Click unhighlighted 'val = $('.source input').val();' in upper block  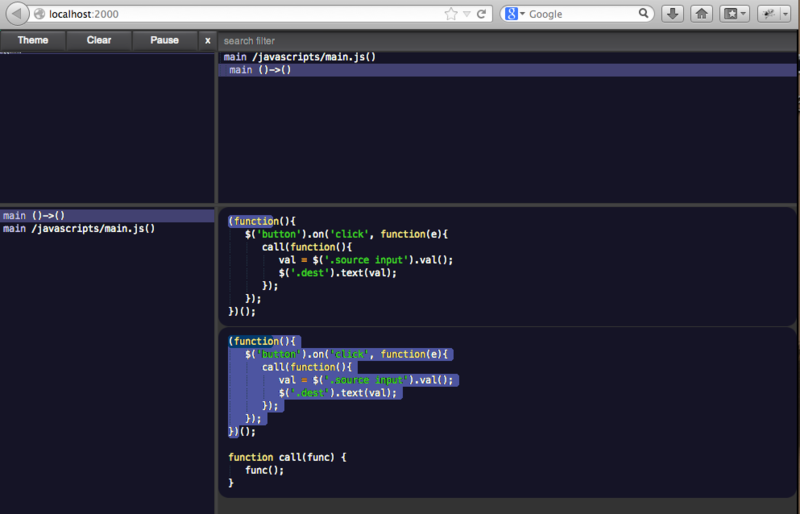(366, 260)
